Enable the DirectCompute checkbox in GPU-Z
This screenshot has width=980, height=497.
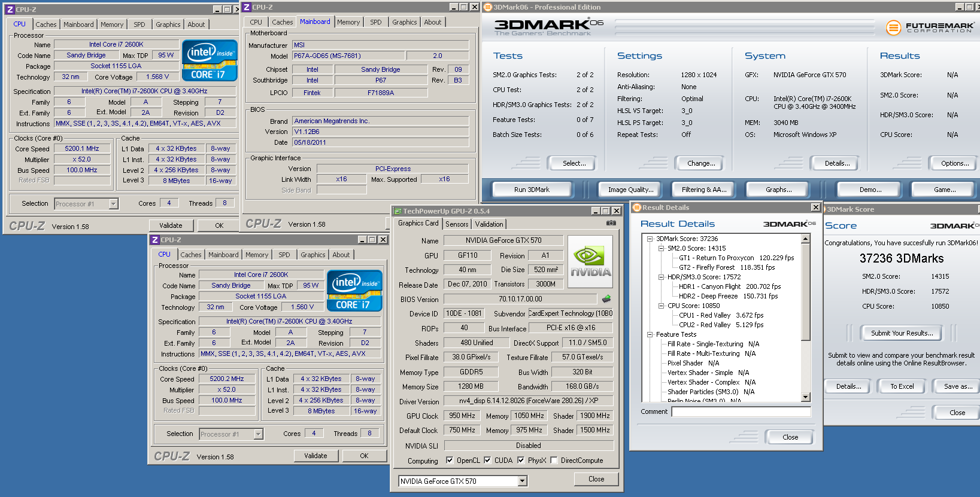tap(554, 461)
